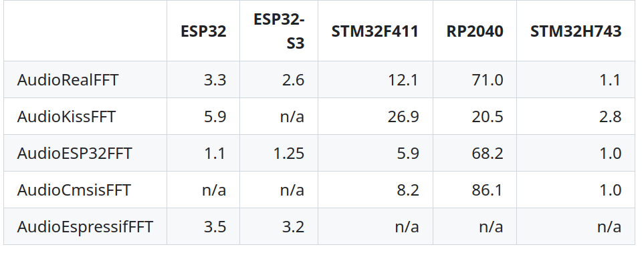644x255 pixels.
Task: Click the ESP32 column header
Action: coord(203,31)
